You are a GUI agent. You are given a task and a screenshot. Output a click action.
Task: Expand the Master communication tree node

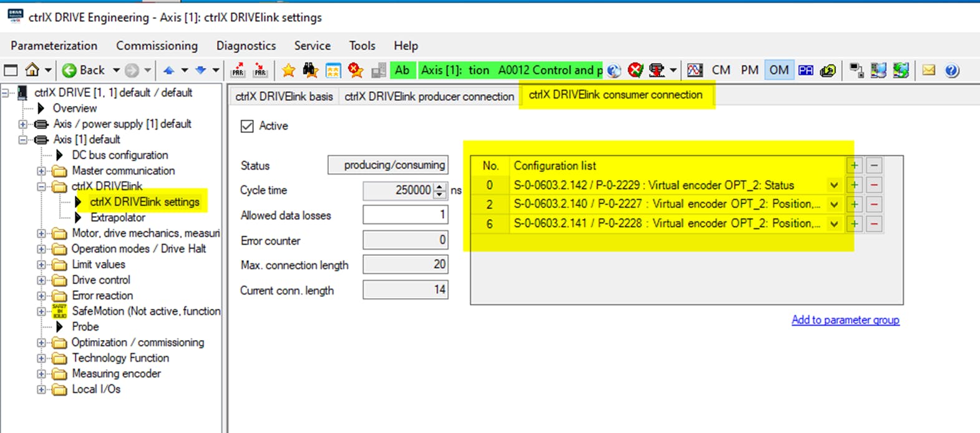pyautogui.click(x=41, y=171)
